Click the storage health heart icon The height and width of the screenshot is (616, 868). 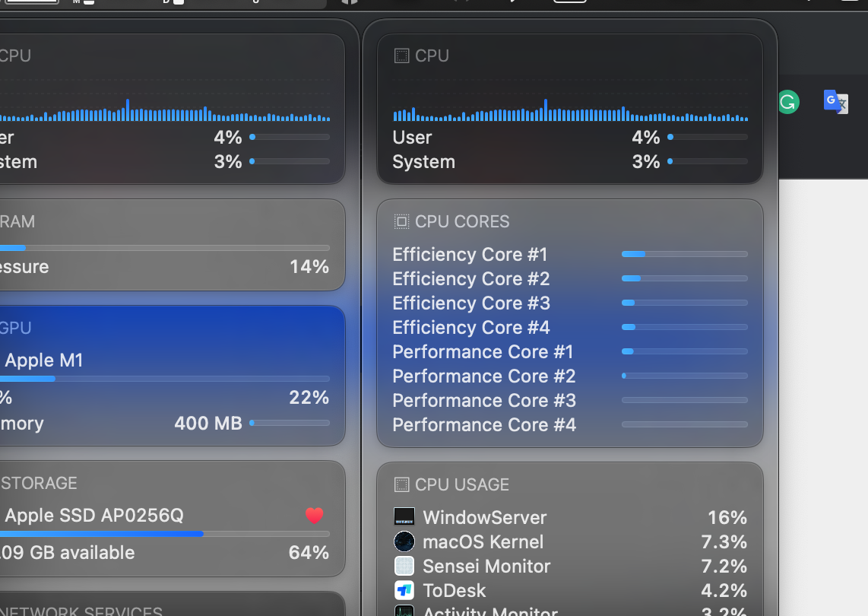click(315, 516)
